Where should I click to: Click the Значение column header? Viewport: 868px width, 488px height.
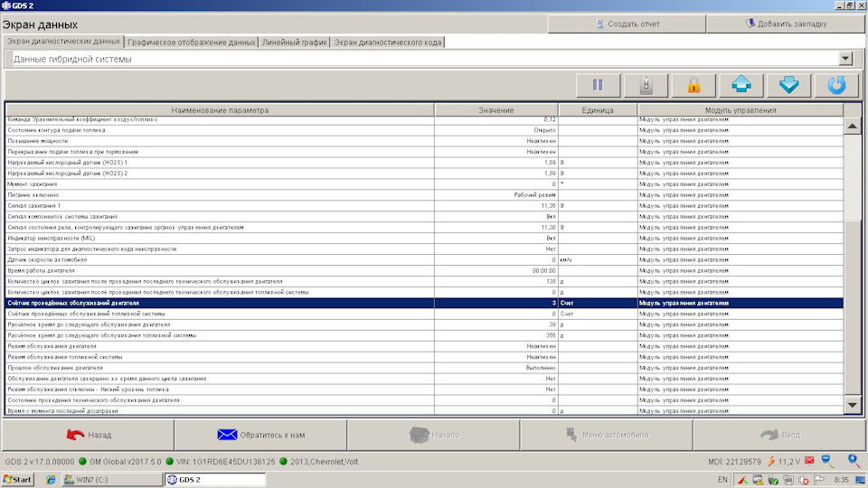(496, 110)
